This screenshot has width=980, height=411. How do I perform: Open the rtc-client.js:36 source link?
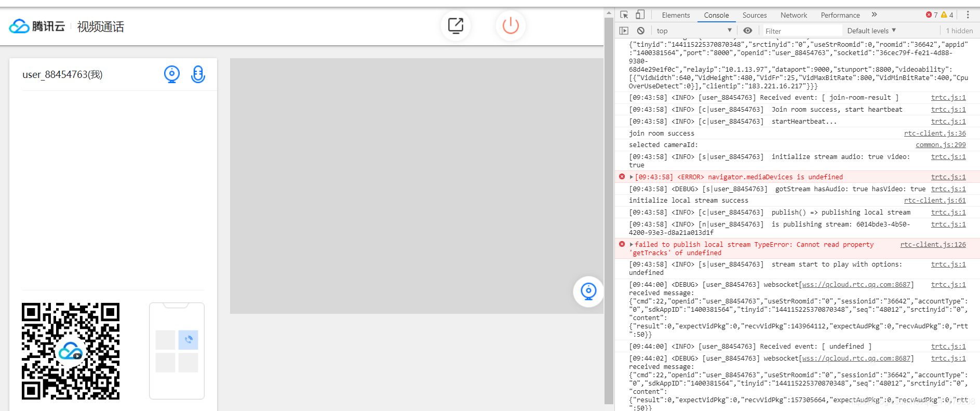[x=935, y=134]
